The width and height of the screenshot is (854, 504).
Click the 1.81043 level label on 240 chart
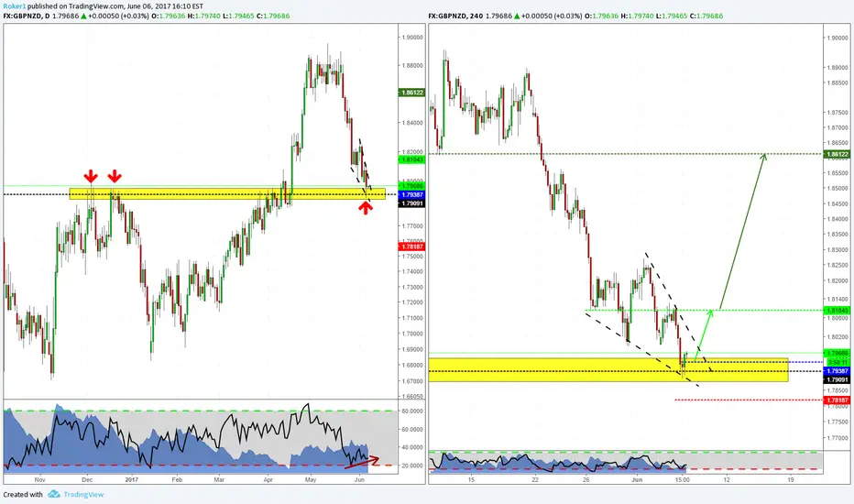pos(838,310)
